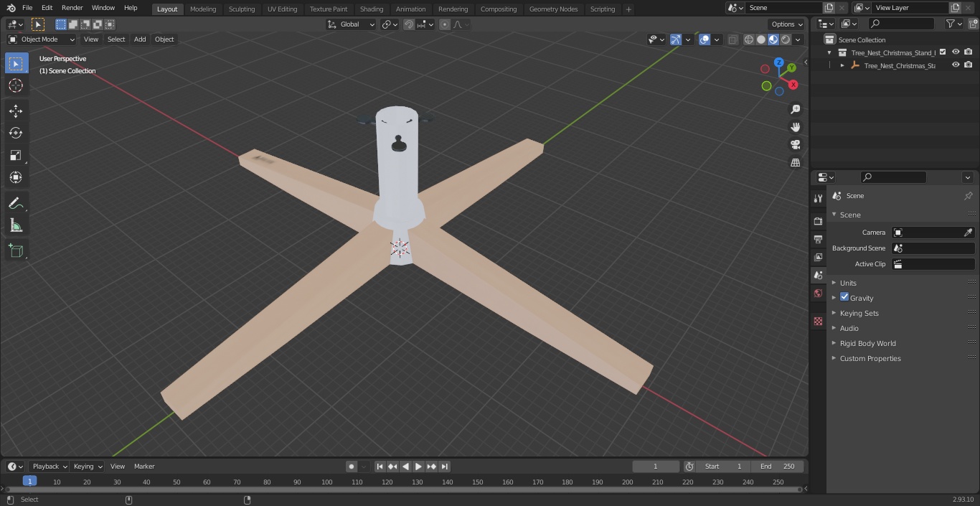Image resolution: width=980 pixels, height=506 pixels.
Task: Select the Annotate tool
Action: click(x=16, y=203)
